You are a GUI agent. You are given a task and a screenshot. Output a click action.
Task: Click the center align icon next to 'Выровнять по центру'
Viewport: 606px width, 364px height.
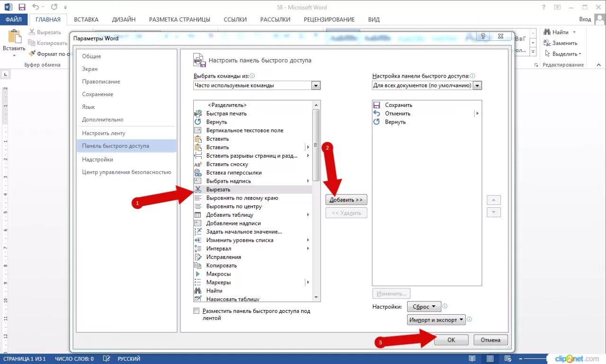click(198, 207)
